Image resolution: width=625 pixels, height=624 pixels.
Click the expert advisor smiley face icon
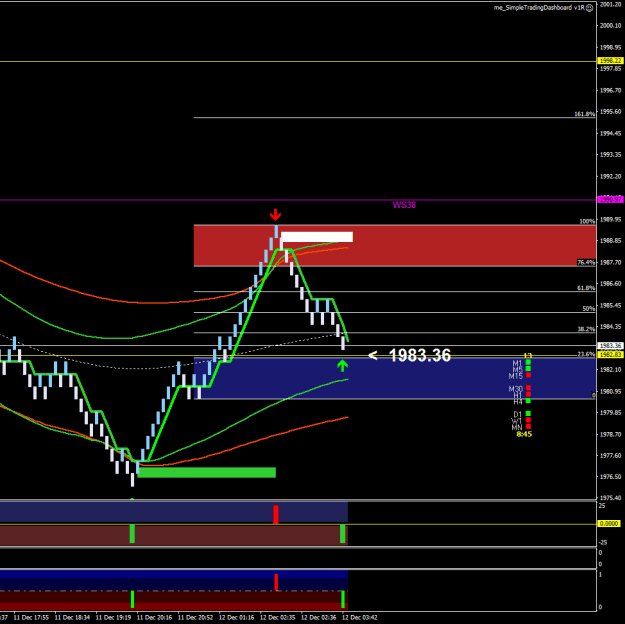[590, 8]
